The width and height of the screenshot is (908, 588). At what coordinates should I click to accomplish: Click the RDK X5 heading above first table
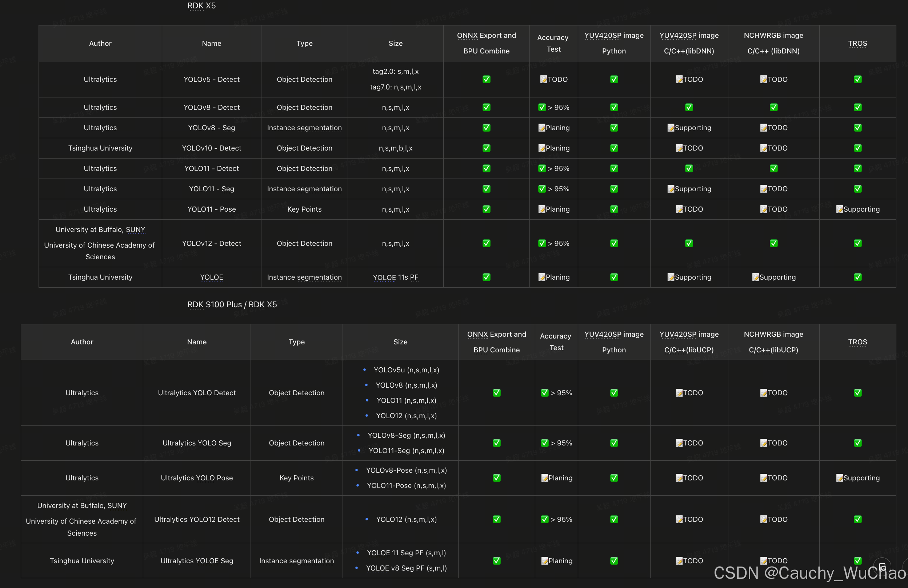(x=201, y=6)
